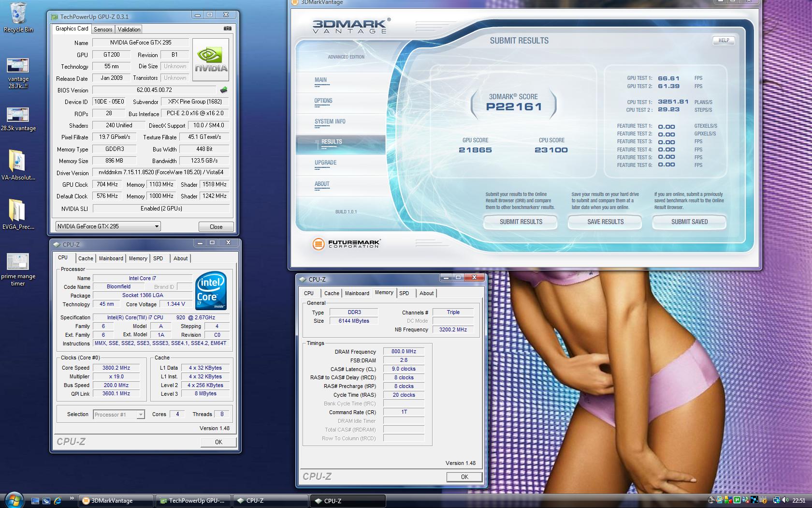Click the Futuremark Corporation logo
This screenshot has height=508, width=812.
coord(346,244)
